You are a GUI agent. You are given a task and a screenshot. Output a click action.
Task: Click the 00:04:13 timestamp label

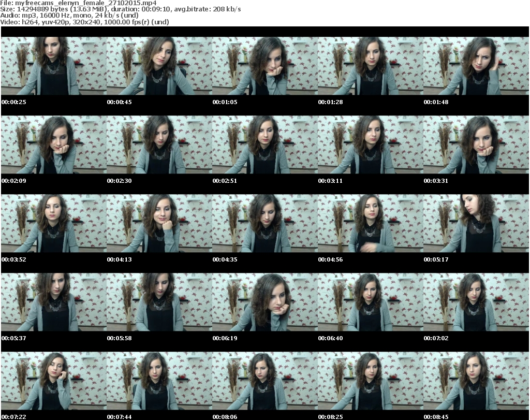coord(120,259)
